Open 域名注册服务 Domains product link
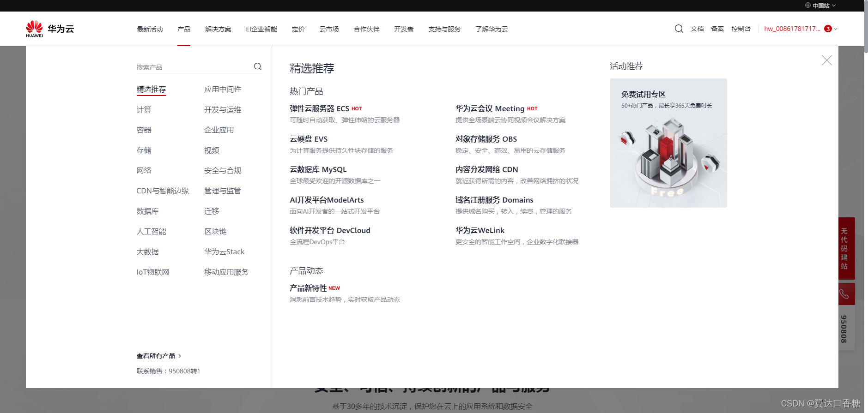 tap(494, 200)
